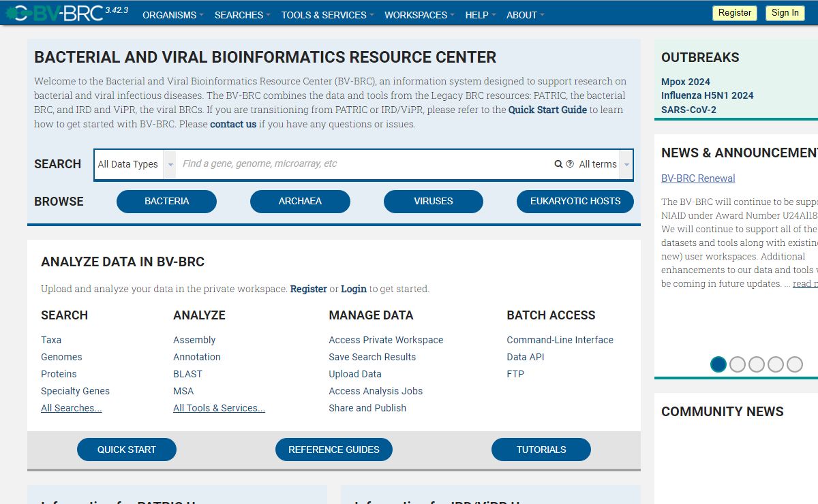Open the Taxa search link

51,340
